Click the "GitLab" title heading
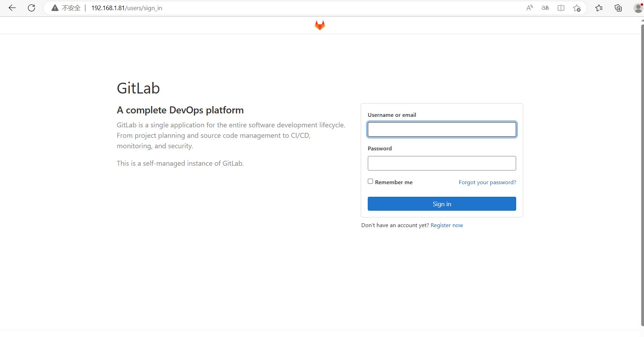644x337 pixels. tap(138, 88)
